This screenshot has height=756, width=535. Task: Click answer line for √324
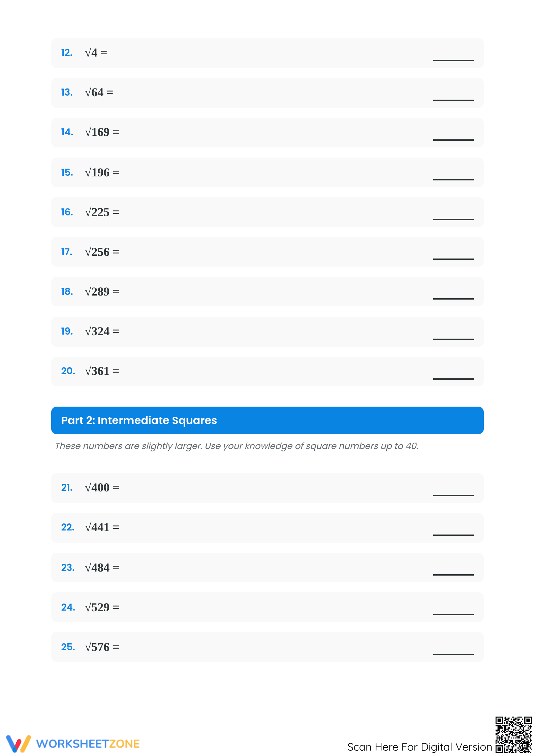tap(453, 339)
